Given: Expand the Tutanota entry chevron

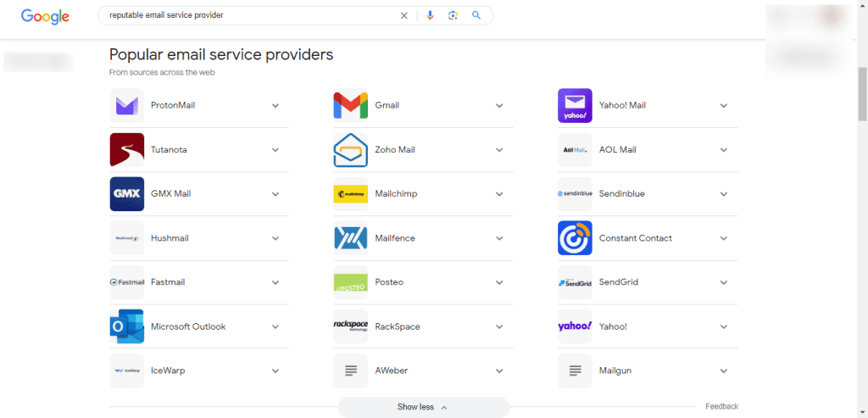Looking at the screenshot, I should [x=275, y=150].
